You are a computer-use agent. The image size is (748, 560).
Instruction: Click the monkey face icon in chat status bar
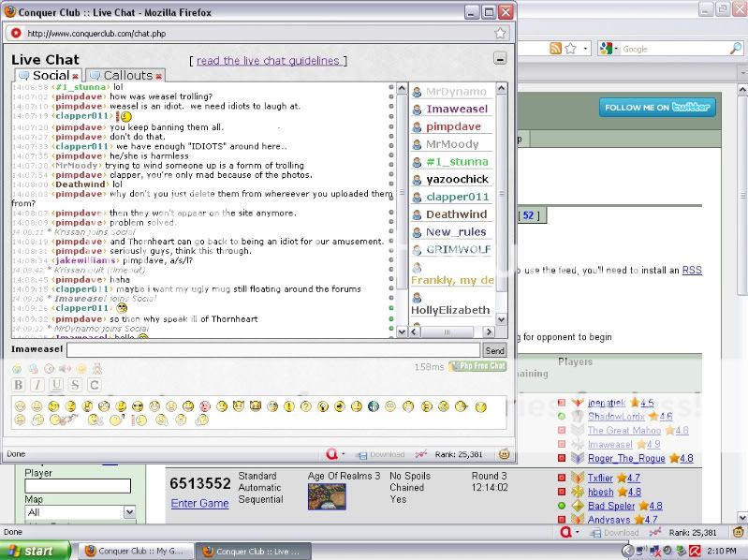coord(504,454)
